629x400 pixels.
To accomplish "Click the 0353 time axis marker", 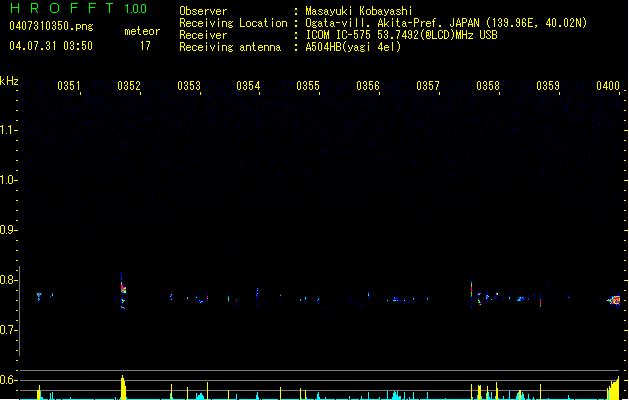I will tap(189, 85).
